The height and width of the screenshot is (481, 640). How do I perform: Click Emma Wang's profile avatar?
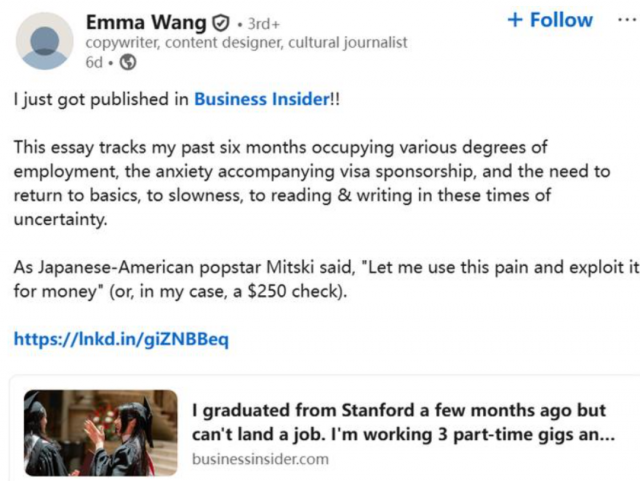46,40
